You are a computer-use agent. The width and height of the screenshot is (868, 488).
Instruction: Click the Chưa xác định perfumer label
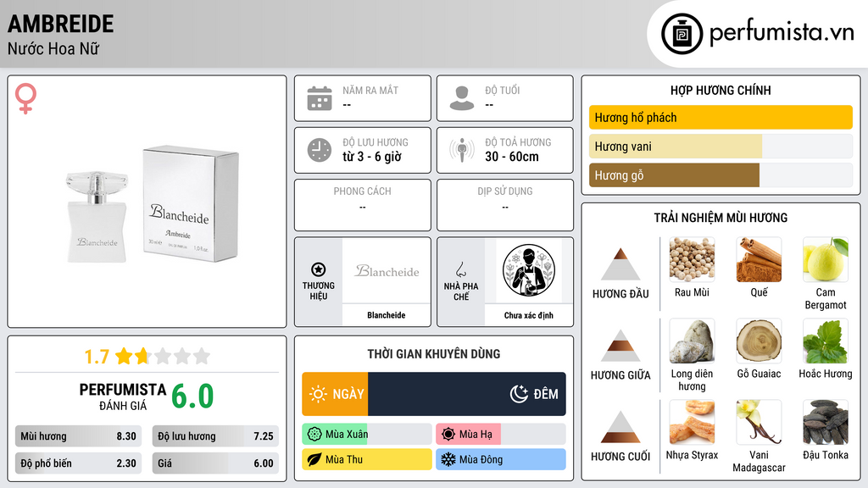529,315
